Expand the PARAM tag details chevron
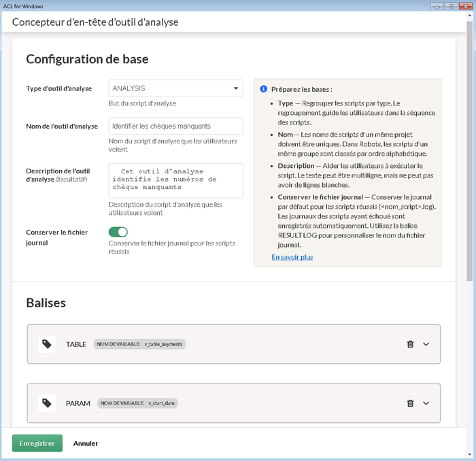 [426, 403]
